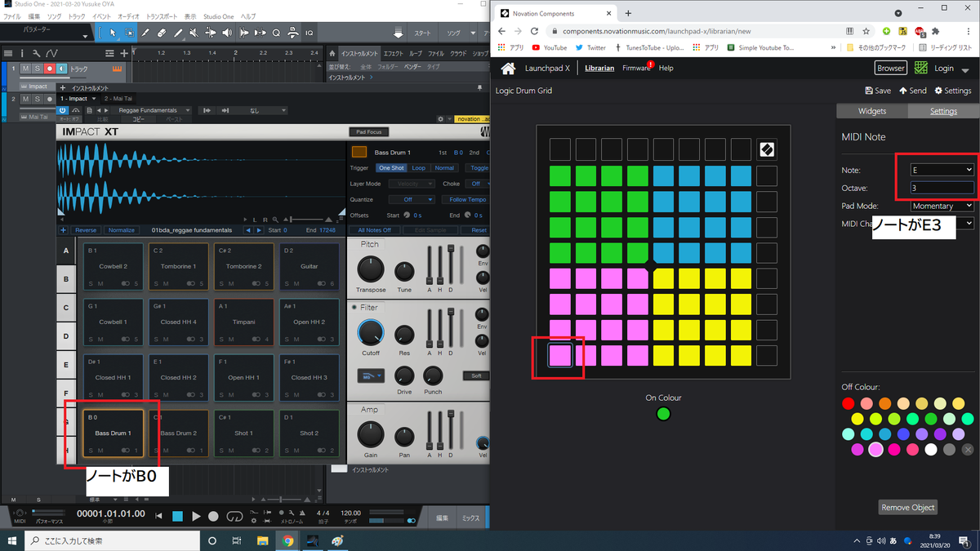Select the listen speaker tool in Studio One
Image resolution: width=980 pixels, height=551 pixels.
226,33
